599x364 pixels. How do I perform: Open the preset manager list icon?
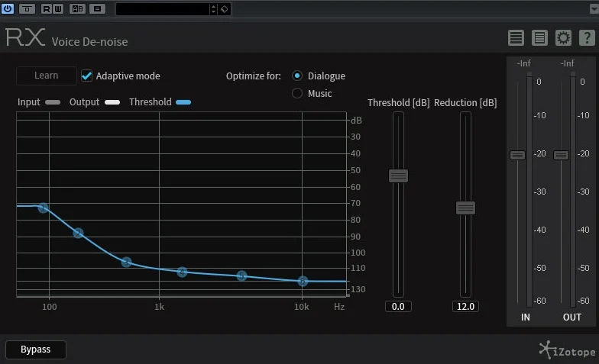(x=516, y=38)
